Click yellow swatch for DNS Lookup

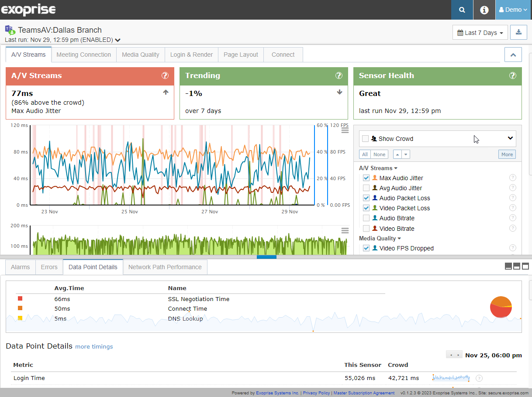20,318
